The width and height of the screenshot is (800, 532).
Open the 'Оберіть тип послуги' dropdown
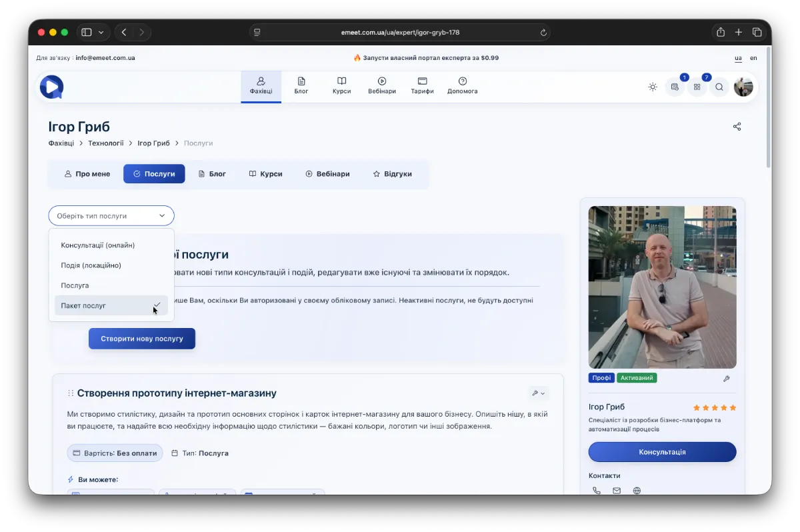pyautogui.click(x=111, y=216)
